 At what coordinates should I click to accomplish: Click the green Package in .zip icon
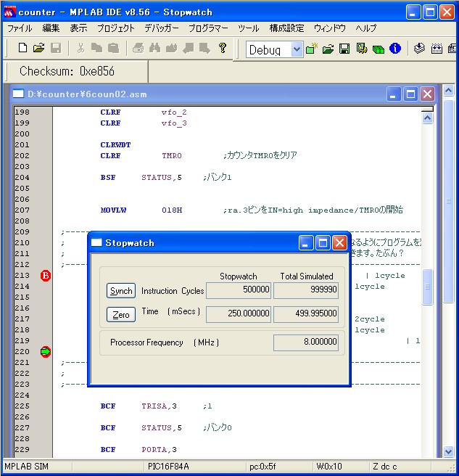[x=379, y=49]
